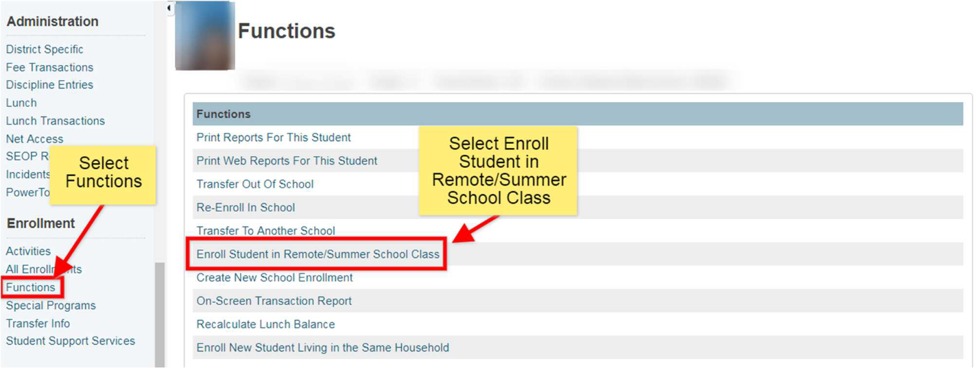Open Fee Transactions page
Screen dimensions: 980x368
point(49,67)
